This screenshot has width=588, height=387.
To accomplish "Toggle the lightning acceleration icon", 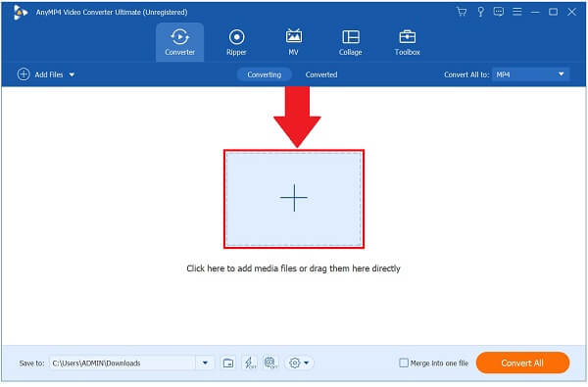I will coord(250,363).
